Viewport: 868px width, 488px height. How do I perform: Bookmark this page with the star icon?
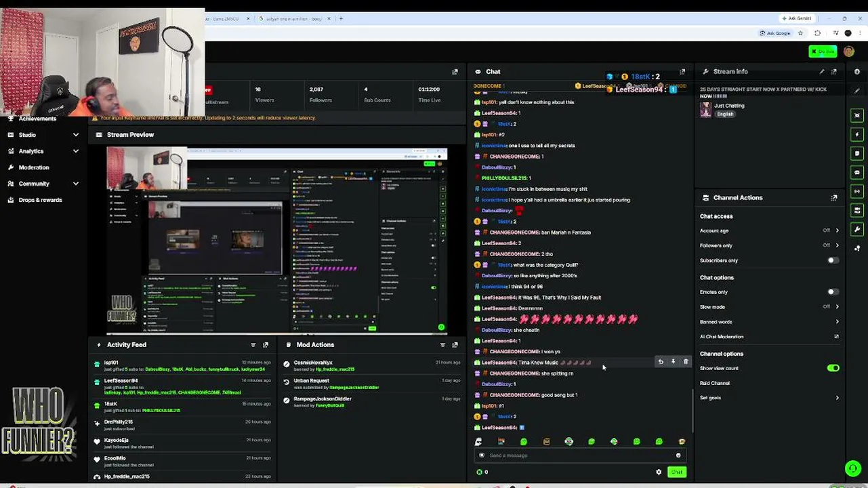[x=800, y=33]
